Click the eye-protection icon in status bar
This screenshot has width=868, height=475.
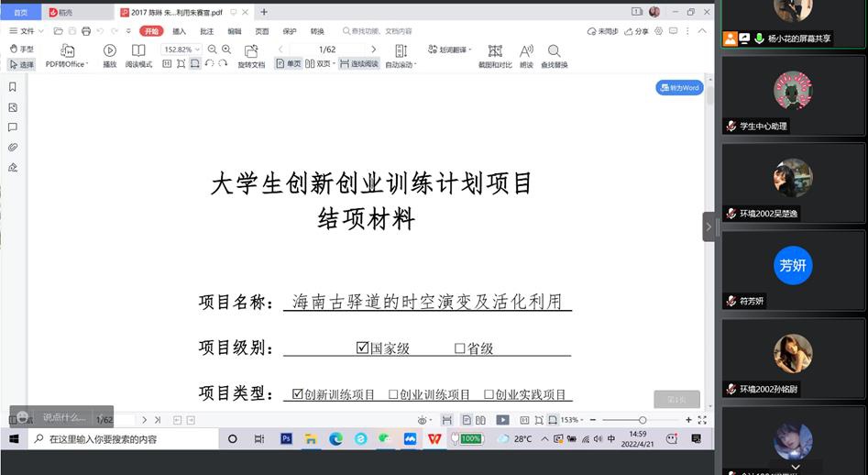coord(423,420)
